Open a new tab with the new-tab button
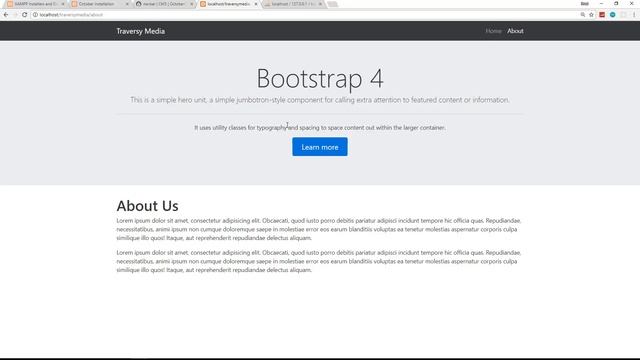 pos(333,4)
